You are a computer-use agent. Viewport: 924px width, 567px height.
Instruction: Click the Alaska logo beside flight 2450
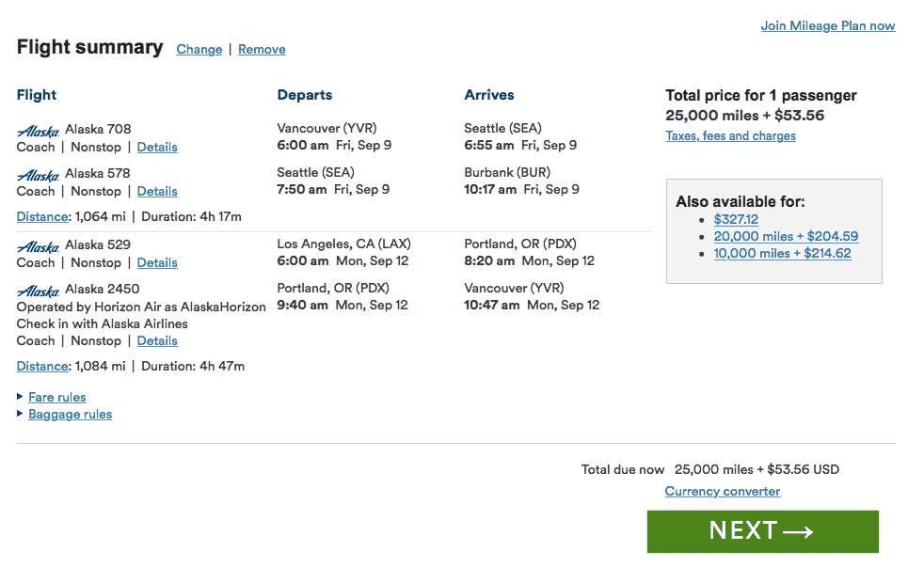click(x=38, y=291)
